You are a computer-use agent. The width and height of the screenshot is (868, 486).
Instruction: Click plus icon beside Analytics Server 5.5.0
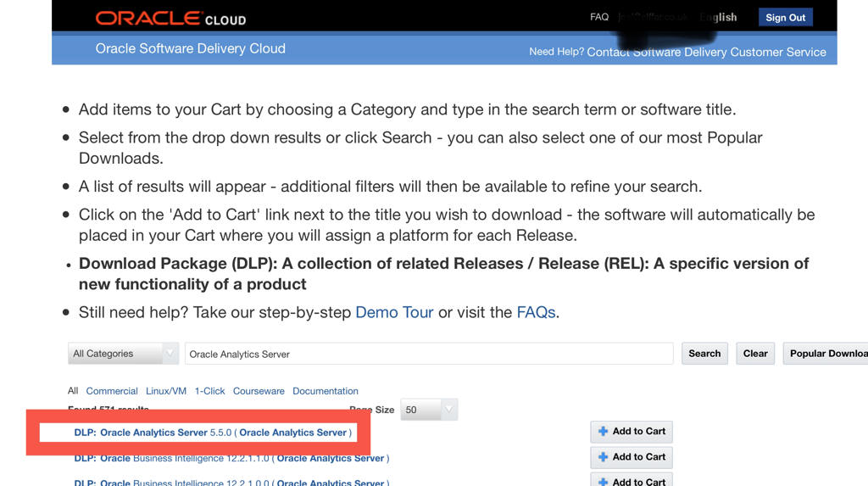tap(603, 431)
